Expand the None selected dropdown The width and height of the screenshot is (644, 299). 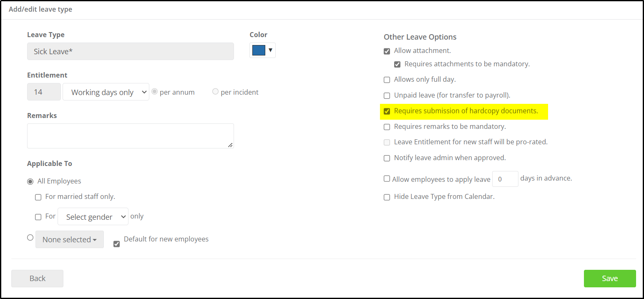(70, 240)
